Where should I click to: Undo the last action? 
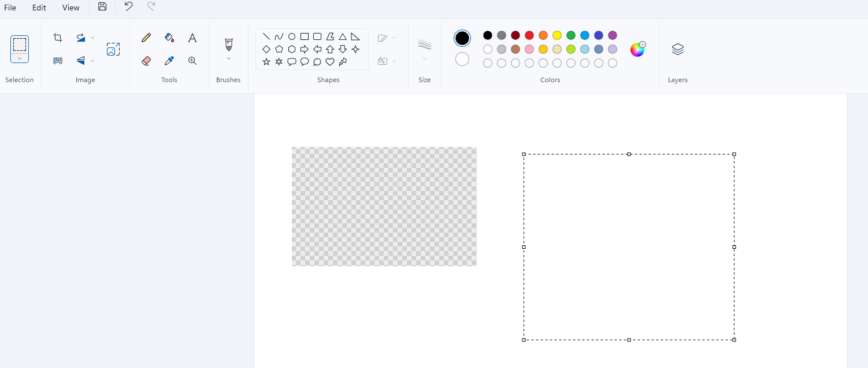pyautogui.click(x=128, y=8)
